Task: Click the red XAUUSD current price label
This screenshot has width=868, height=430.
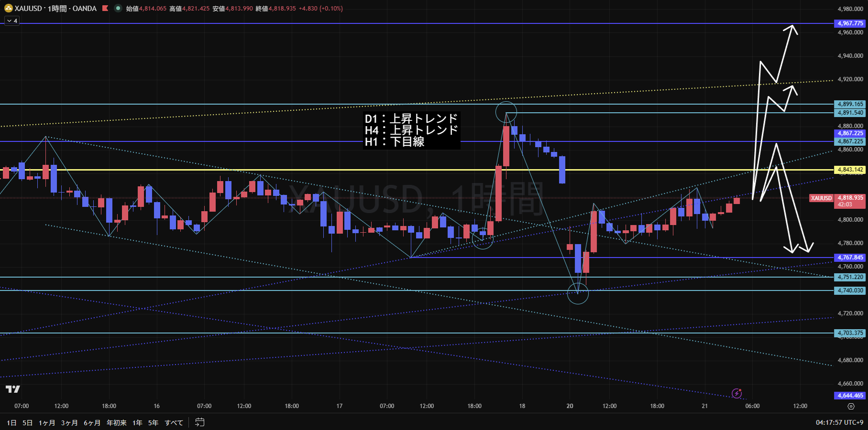Action: pyautogui.click(x=837, y=201)
